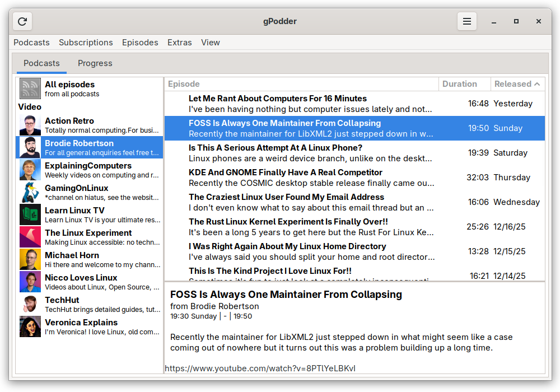560x392 pixels.
Task: Click the 'Wednesday' released cell
Action: point(516,202)
